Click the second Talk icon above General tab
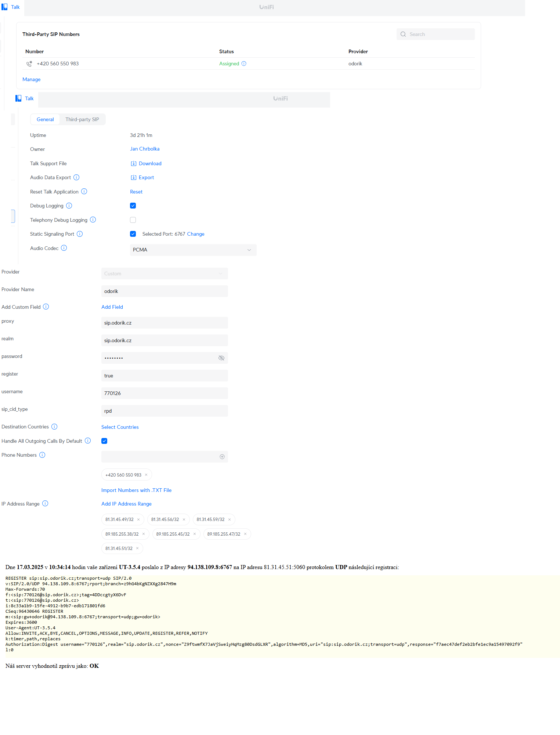The height and width of the screenshot is (735, 560). click(18, 98)
